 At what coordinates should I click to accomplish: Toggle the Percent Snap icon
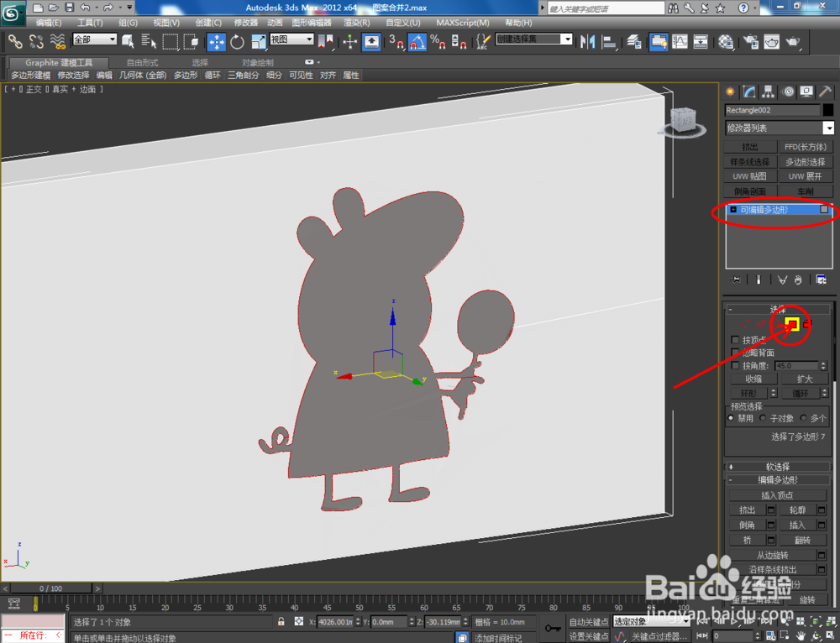tap(438, 41)
